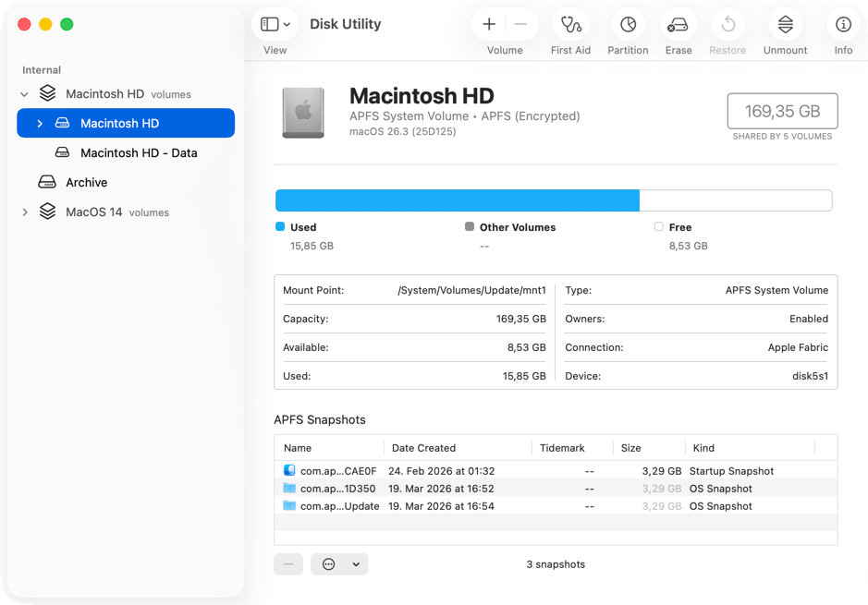Select the Archive volume in sidebar
This screenshot has height=605, width=868.
coord(126,182)
